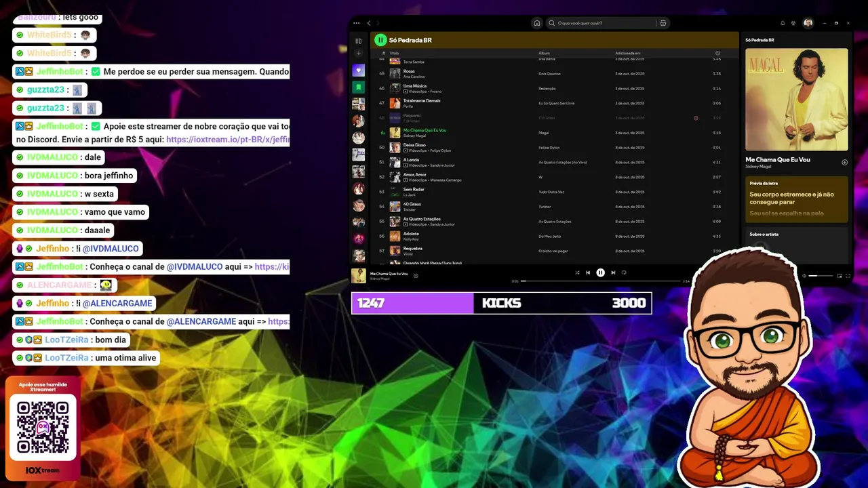Screen dimensions: 868x488
Task: Pause playlist with the green Só Pedrada BR button
Action: click(380, 40)
